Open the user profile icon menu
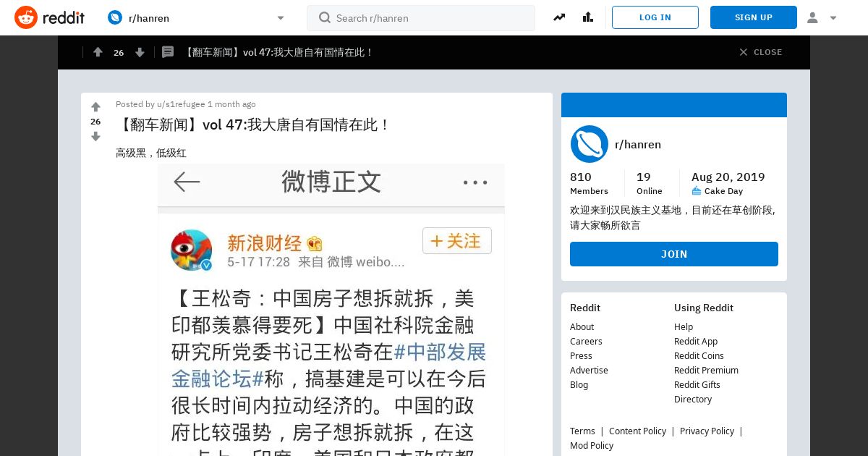This screenshot has height=456, width=868. pyautogui.click(x=812, y=17)
